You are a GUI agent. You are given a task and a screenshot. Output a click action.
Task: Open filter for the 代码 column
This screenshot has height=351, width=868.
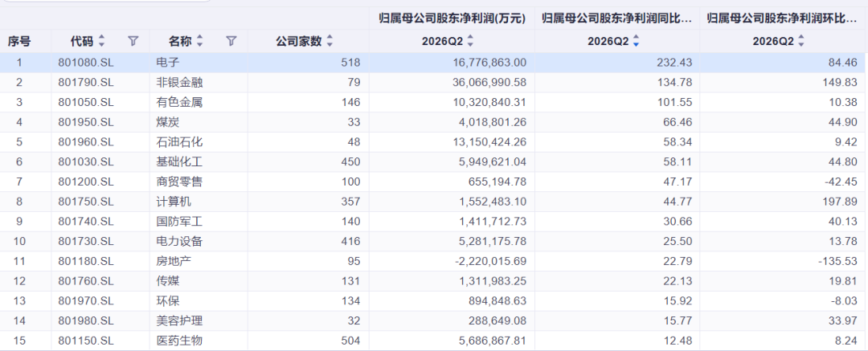coord(133,40)
